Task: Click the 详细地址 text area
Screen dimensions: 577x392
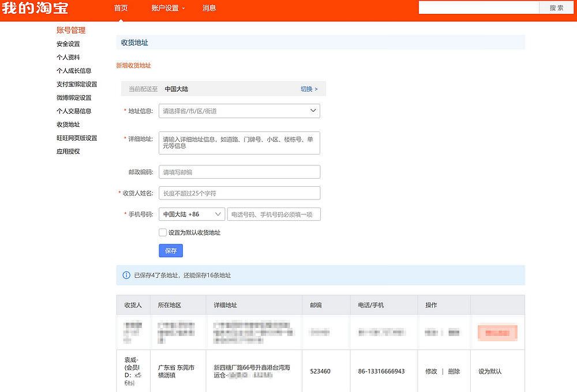Action: [x=239, y=143]
